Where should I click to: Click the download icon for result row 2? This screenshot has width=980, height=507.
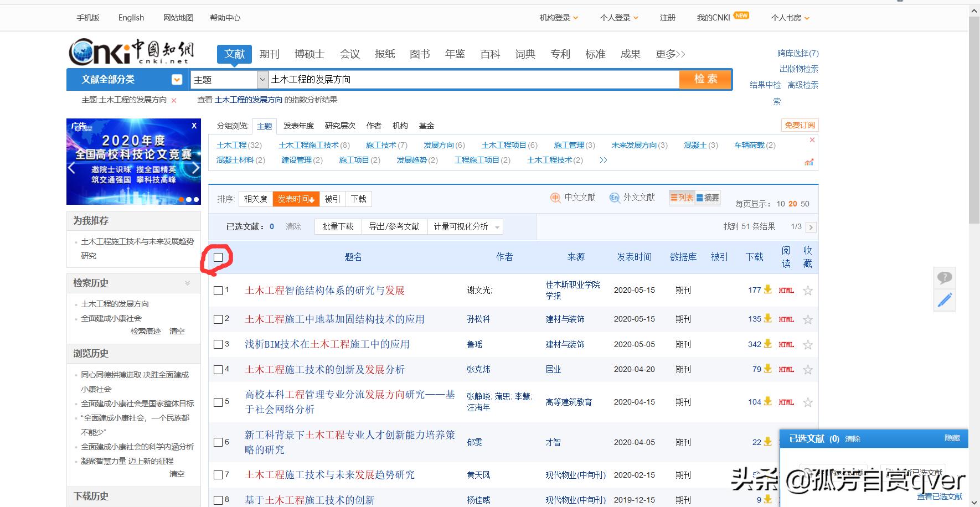tap(767, 318)
